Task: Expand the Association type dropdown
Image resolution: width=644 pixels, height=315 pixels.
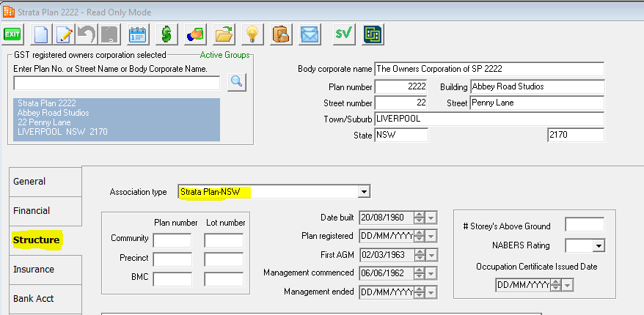Action: pyautogui.click(x=363, y=191)
